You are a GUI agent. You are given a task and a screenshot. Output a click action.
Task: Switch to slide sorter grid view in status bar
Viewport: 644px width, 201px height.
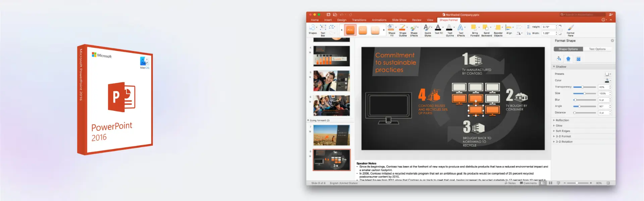550,183
